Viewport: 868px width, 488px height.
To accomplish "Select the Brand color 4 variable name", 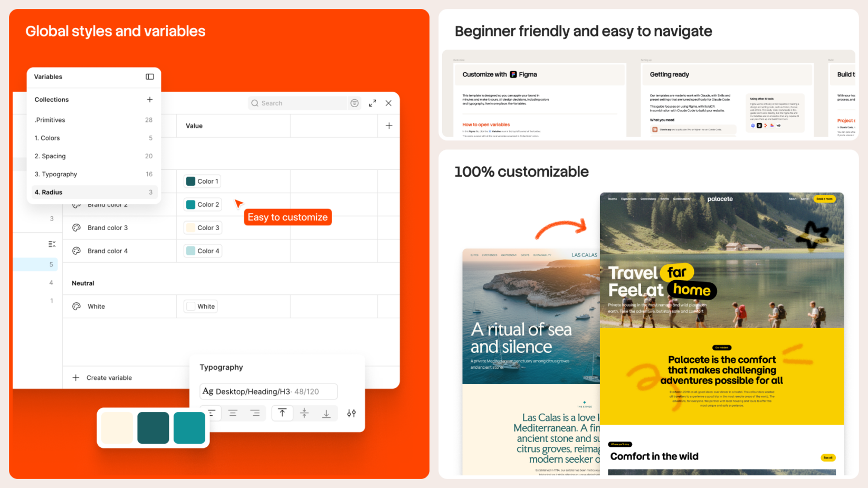I will 108,251.
